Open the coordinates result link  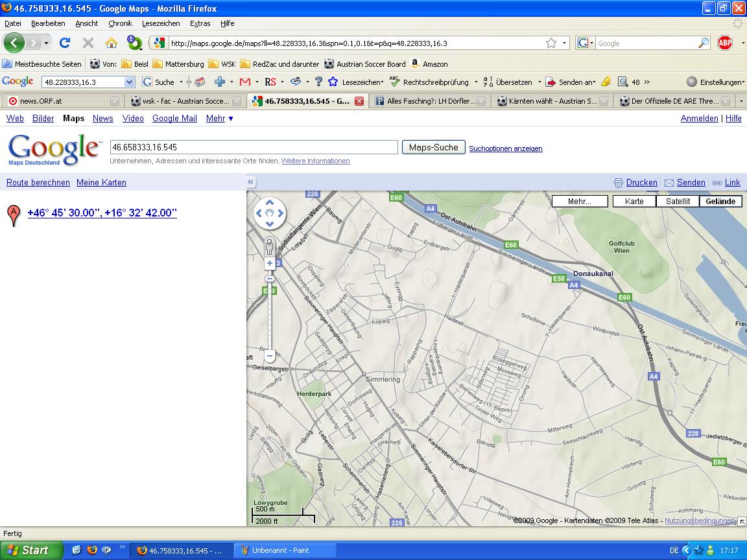click(x=102, y=213)
